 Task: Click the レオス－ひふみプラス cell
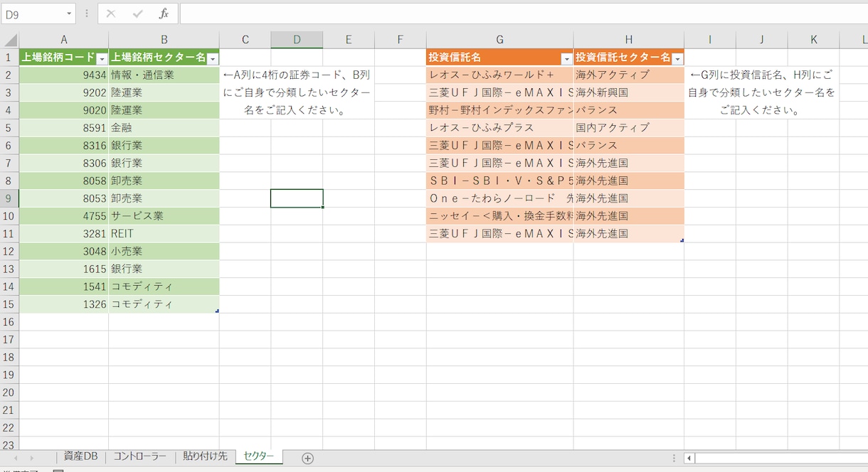point(499,128)
